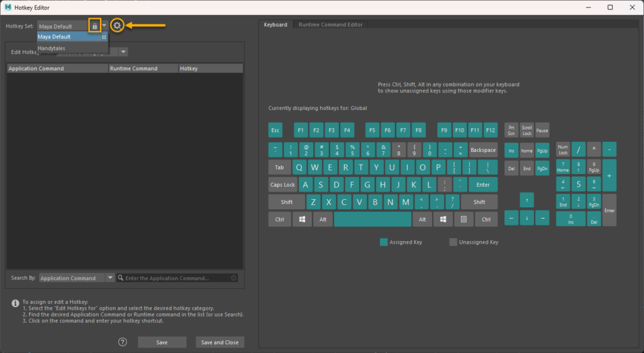
Task: Click the Pause key
Action: point(542,131)
